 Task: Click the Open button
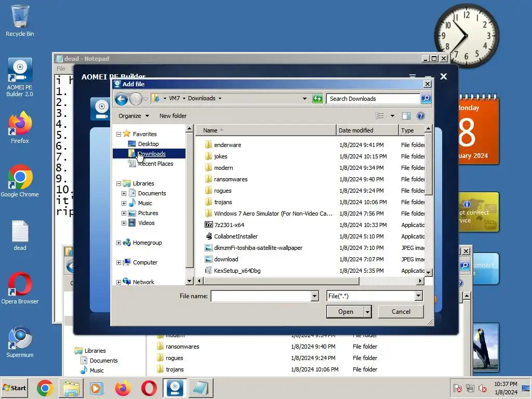click(345, 312)
